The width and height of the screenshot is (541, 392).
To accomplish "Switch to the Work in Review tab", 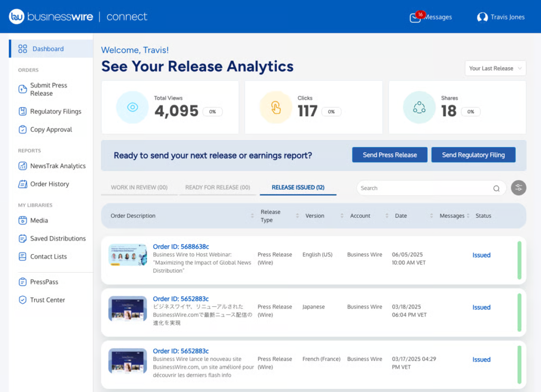I will [139, 187].
